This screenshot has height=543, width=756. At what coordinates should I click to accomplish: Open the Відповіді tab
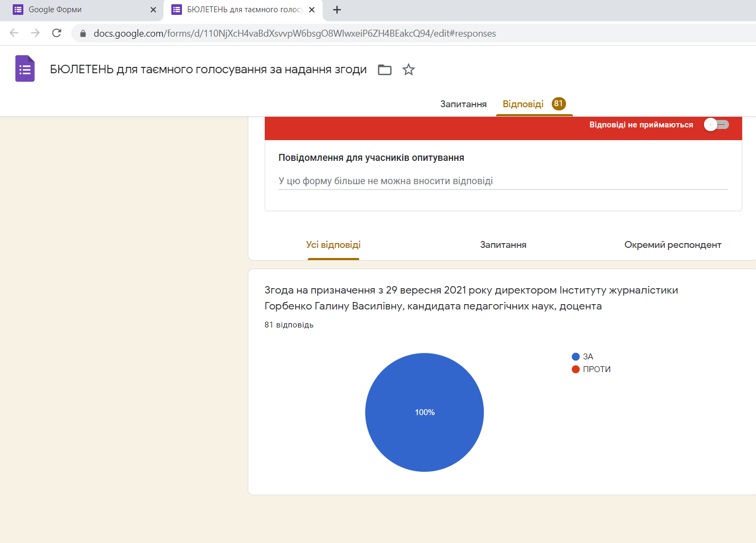click(x=523, y=104)
